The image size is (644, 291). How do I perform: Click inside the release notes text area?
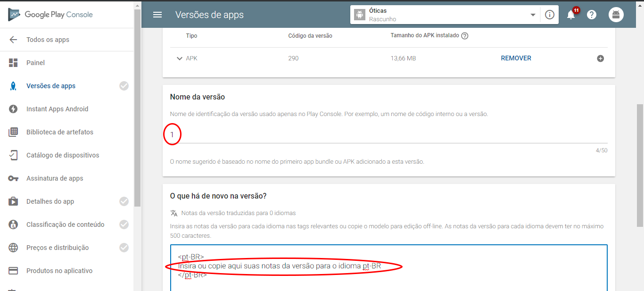388,268
